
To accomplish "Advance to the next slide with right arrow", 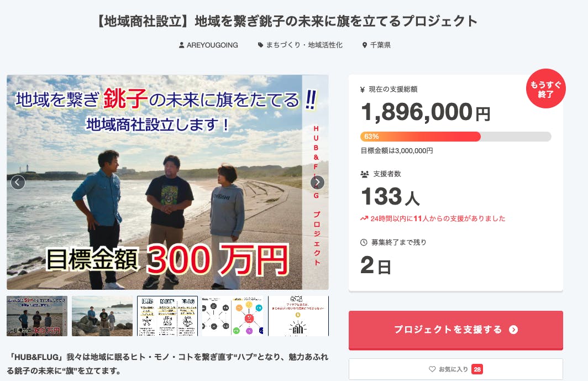I will pos(317,182).
